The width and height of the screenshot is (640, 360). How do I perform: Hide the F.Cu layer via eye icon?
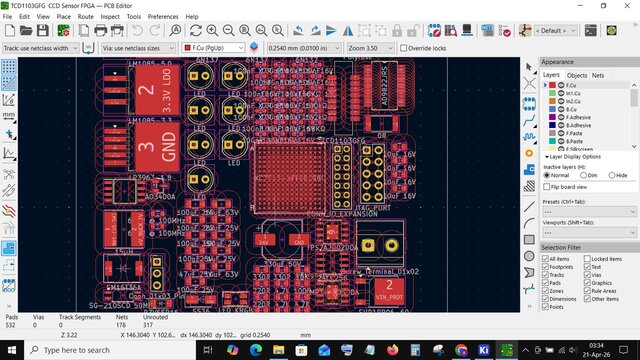[x=561, y=85]
